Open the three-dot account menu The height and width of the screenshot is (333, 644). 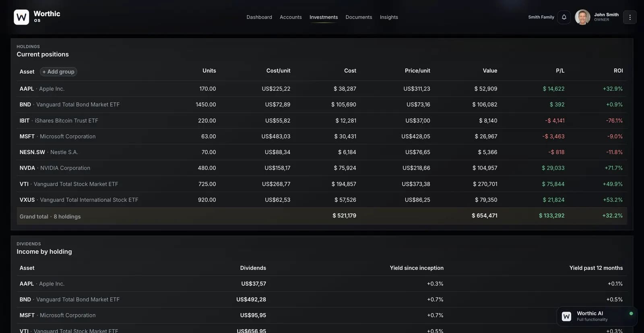[630, 17]
